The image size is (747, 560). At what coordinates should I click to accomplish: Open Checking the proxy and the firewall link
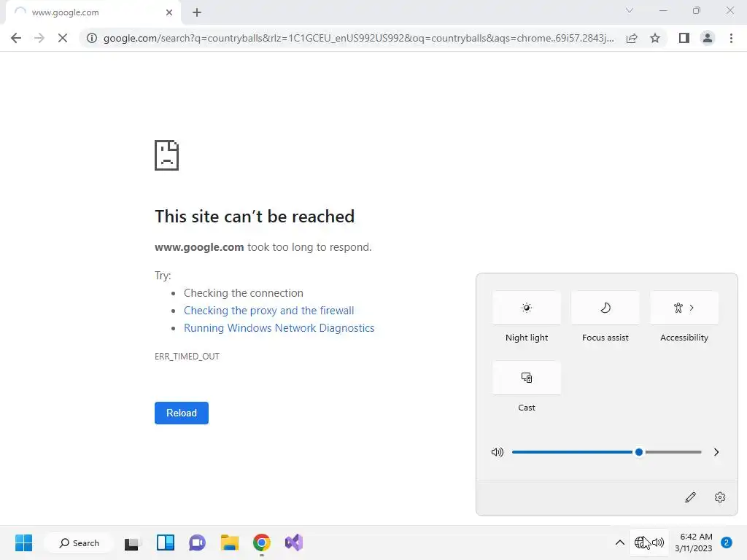point(268,311)
